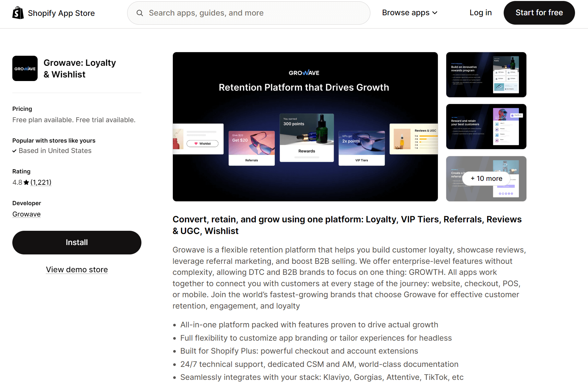The width and height of the screenshot is (588, 387).
Task: Open the Log in menu item
Action: (480, 13)
